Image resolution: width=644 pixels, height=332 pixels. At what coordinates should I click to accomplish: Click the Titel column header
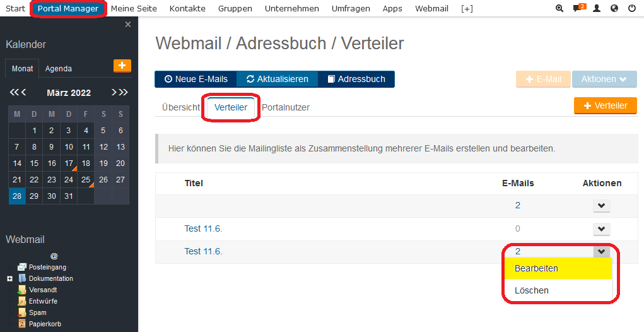pos(194,183)
